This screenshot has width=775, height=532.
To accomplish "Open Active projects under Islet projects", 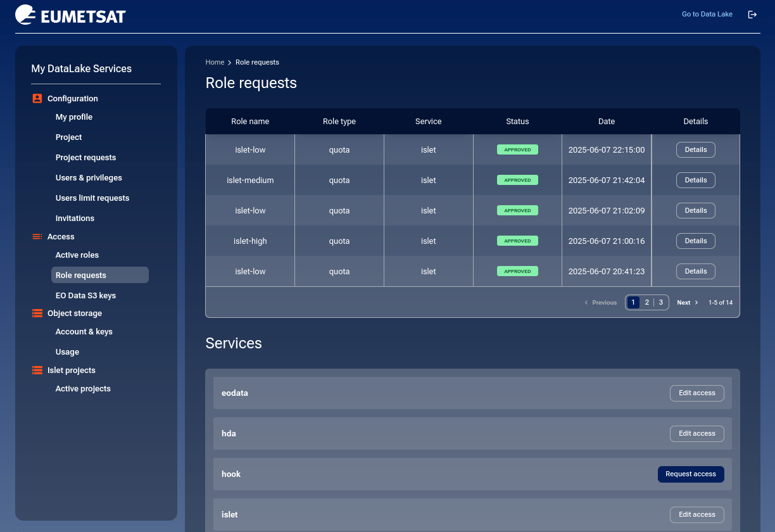I will click(x=83, y=389).
